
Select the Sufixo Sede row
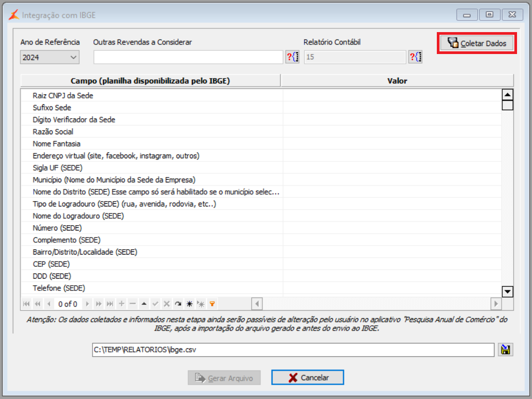point(261,108)
